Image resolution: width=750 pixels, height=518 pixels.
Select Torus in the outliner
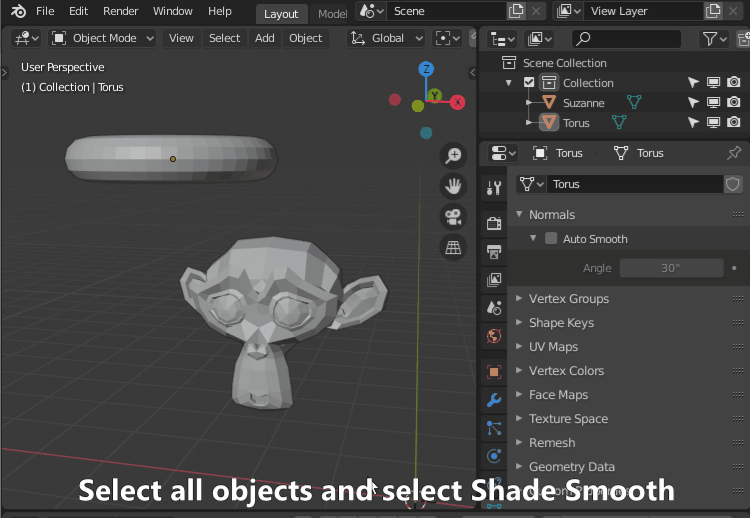(576, 123)
